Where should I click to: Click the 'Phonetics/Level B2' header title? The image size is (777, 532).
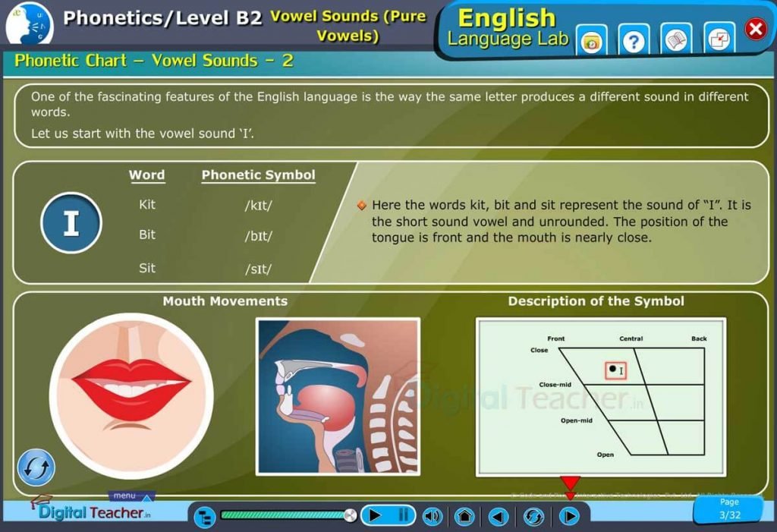pos(162,18)
